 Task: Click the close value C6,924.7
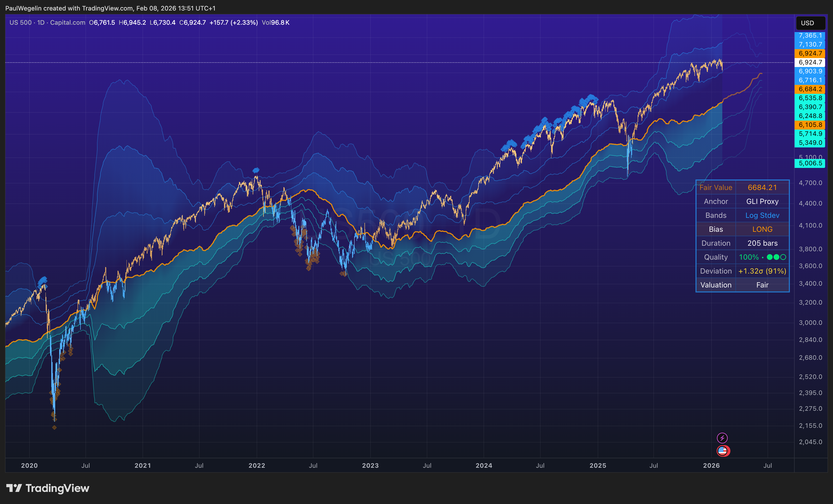(x=192, y=22)
